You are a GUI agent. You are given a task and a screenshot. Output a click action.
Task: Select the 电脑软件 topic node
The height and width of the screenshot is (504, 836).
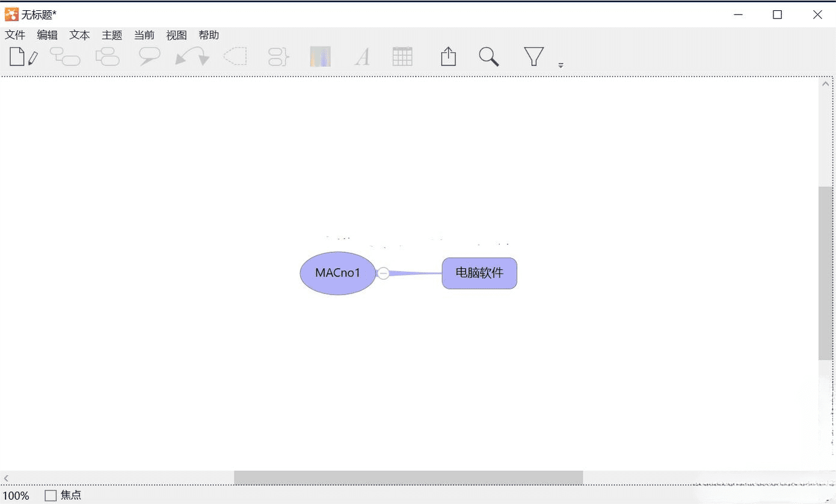pyautogui.click(x=479, y=273)
